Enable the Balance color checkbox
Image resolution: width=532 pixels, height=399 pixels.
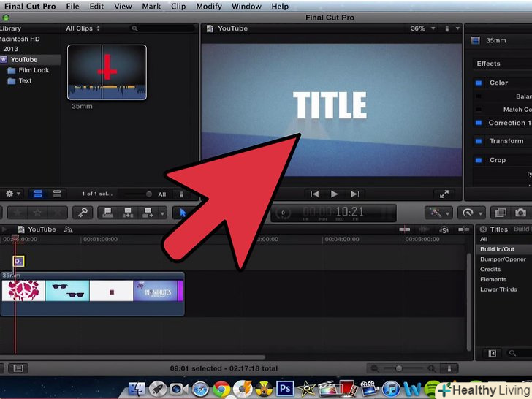[x=479, y=96]
